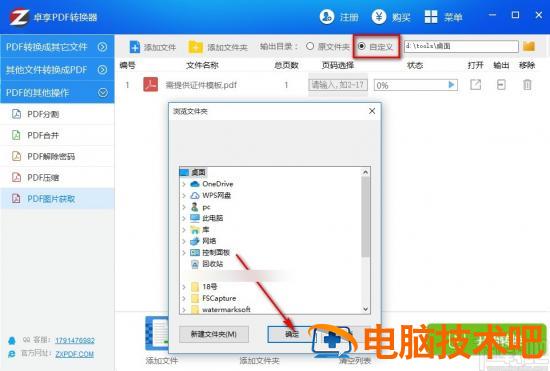
Task: Expand the 网络 tree node
Action: pyautogui.click(x=184, y=241)
